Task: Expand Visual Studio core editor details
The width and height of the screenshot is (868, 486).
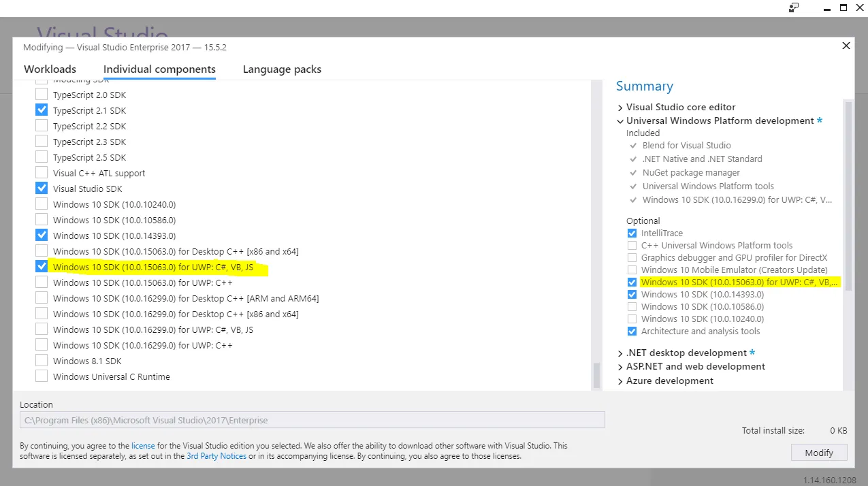Action: click(x=620, y=107)
